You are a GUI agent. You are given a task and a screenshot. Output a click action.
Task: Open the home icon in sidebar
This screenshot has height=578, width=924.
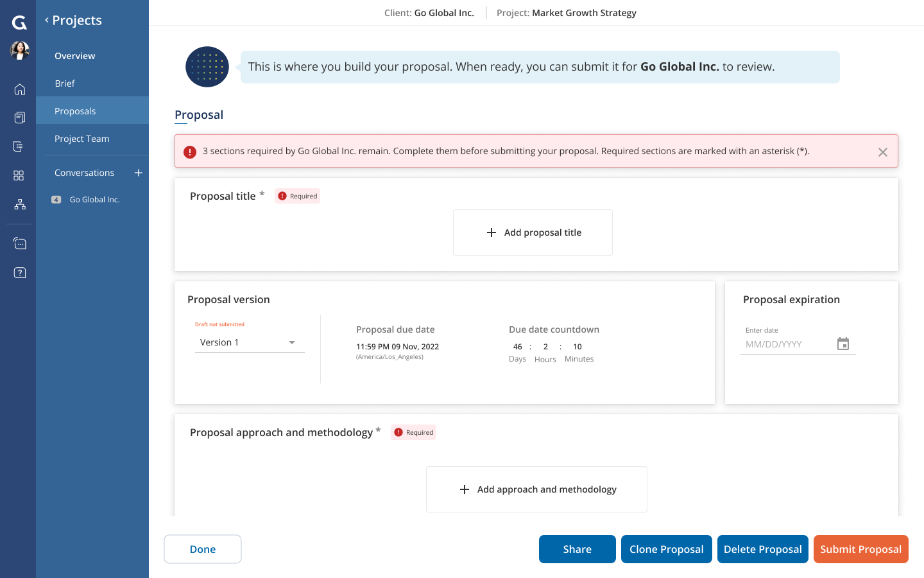pyautogui.click(x=19, y=89)
